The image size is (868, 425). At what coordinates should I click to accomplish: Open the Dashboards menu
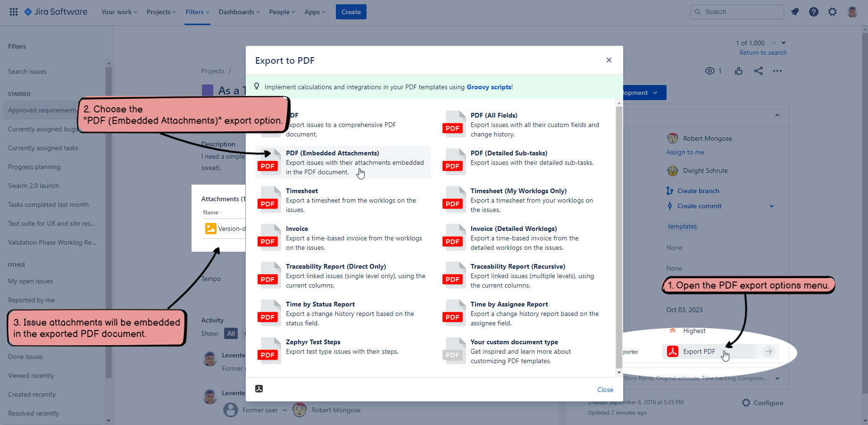[239, 12]
